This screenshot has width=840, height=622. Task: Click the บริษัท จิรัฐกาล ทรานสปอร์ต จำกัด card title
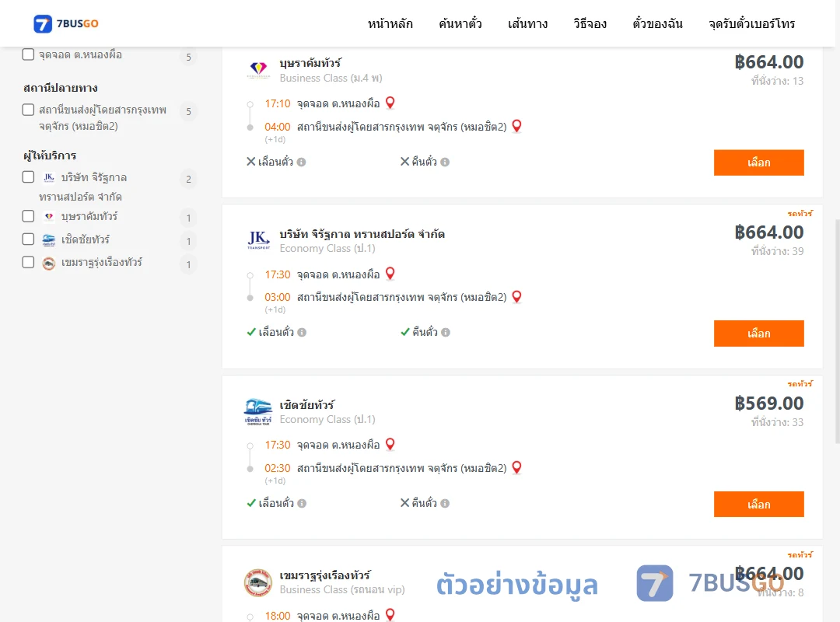pos(362,234)
